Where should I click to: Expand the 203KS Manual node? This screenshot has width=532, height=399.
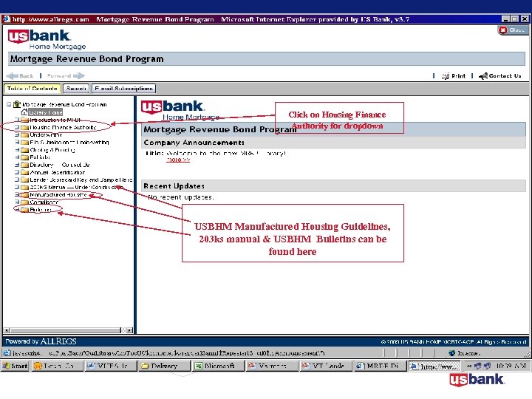coord(17,187)
